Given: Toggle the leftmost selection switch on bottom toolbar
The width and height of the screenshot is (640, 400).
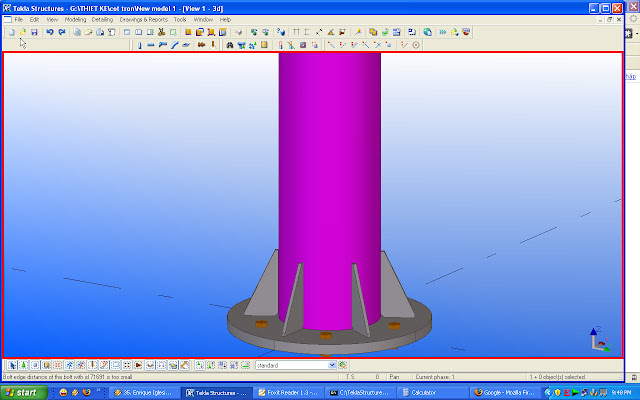Looking at the screenshot, I should 10,365.
